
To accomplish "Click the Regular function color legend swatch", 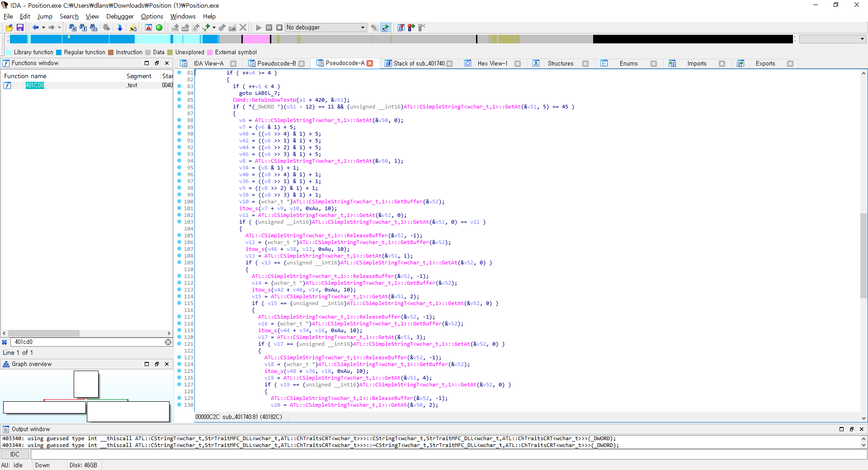I will 59,52.
